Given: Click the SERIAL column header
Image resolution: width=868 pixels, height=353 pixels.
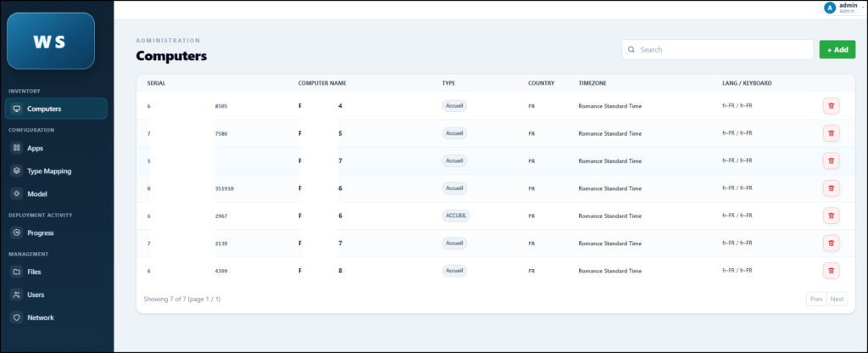Looking at the screenshot, I should (156, 83).
